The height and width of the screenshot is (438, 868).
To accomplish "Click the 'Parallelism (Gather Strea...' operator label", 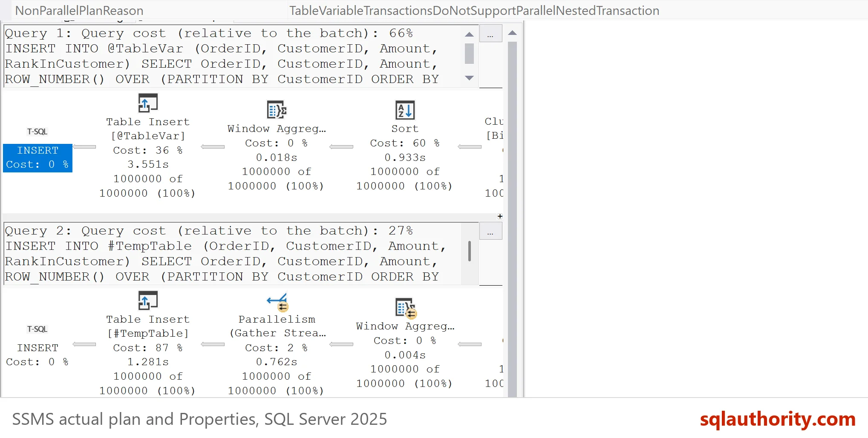I will (x=277, y=326).
